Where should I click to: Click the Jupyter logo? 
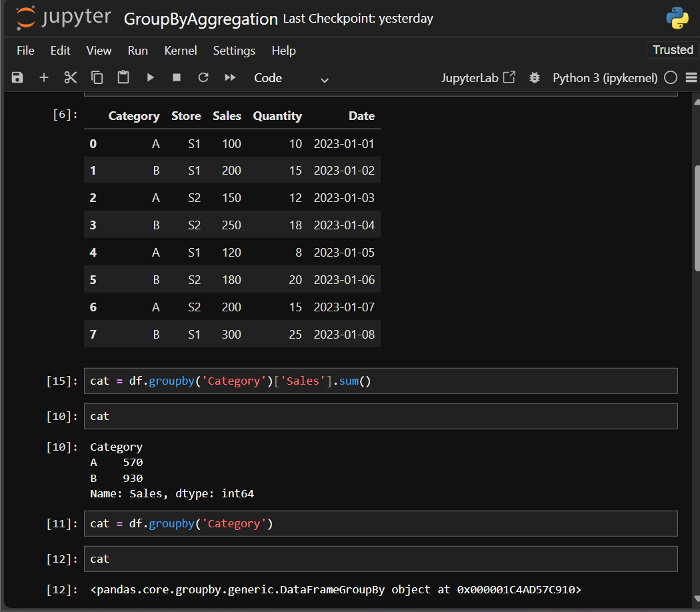click(63, 18)
